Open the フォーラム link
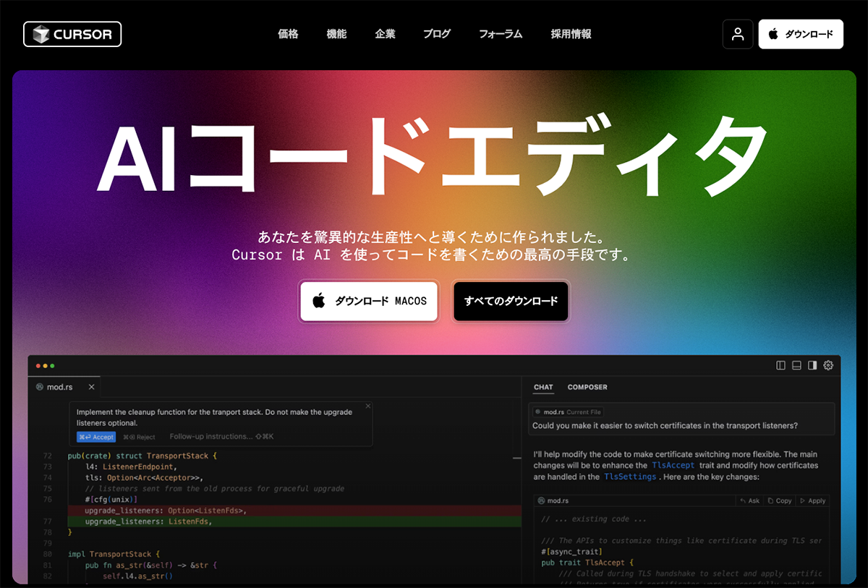 coord(501,34)
